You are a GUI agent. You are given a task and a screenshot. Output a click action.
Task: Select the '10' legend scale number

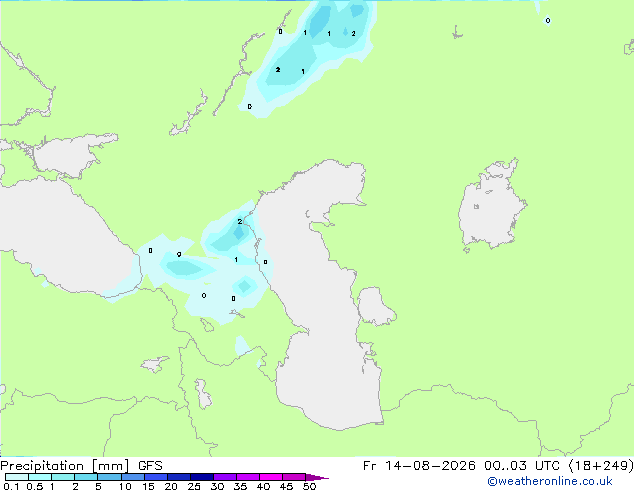point(125,486)
